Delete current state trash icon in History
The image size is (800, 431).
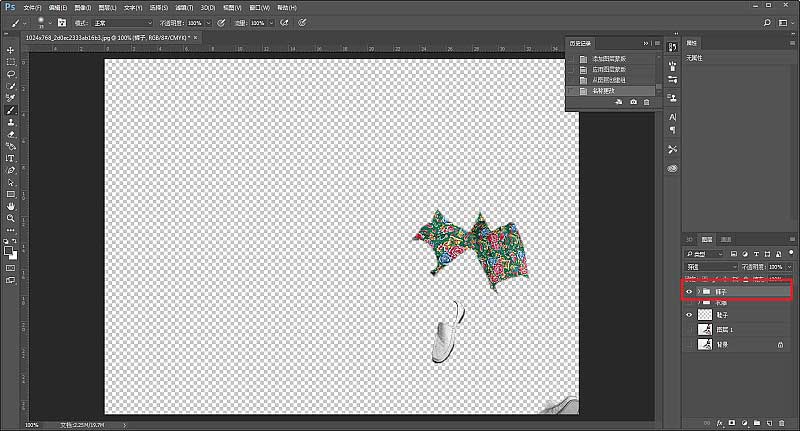tap(646, 102)
